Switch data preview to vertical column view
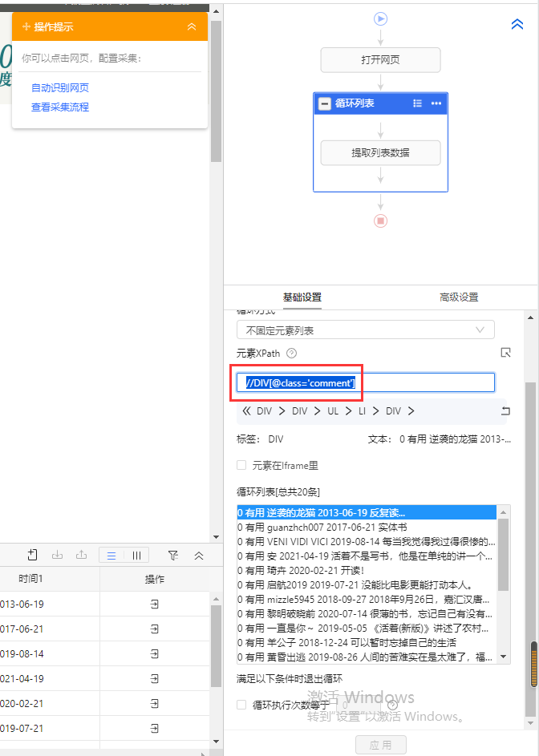Image resolution: width=539 pixels, height=756 pixels. click(x=137, y=555)
